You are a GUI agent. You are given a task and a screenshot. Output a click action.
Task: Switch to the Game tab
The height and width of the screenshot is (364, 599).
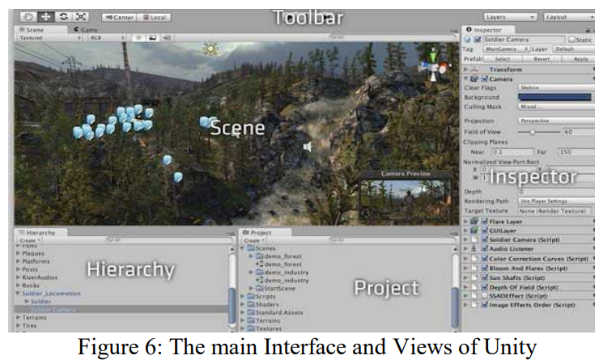click(86, 30)
